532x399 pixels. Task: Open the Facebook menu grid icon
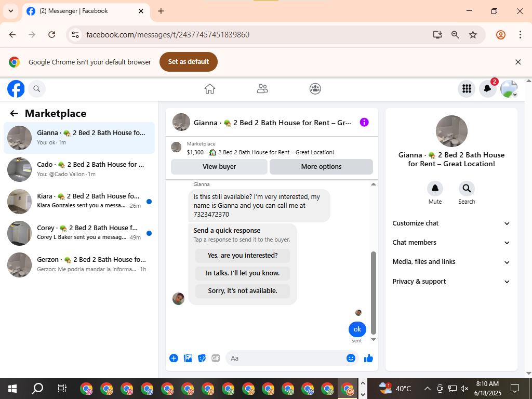click(467, 89)
